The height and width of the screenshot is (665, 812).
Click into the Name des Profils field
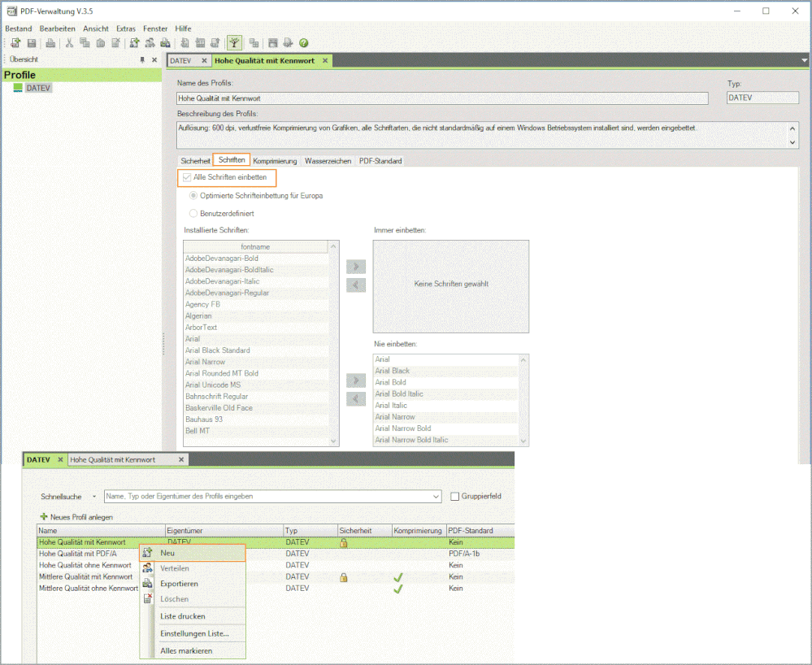pyautogui.click(x=442, y=98)
